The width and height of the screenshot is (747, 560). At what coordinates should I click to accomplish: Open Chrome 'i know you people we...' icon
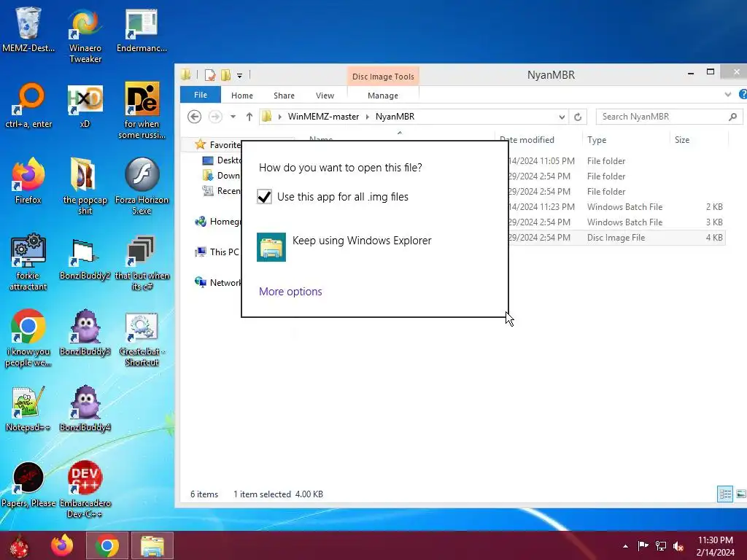click(x=28, y=338)
